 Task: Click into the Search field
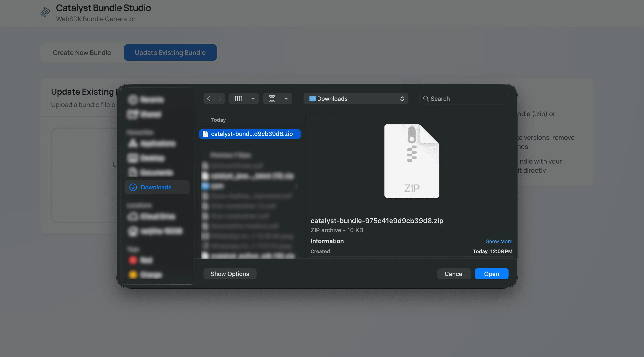[464, 99]
